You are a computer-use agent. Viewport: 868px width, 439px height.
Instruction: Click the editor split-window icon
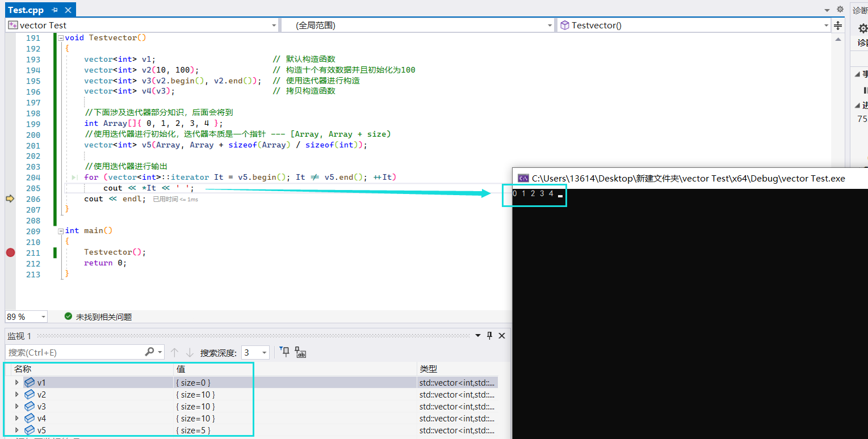(838, 26)
